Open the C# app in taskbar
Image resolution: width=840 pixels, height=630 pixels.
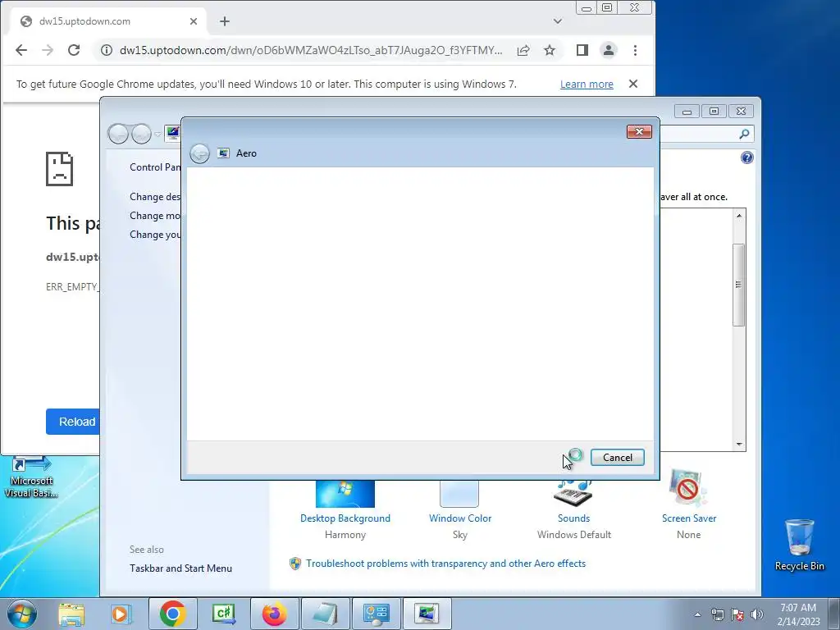[x=223, y=614]
